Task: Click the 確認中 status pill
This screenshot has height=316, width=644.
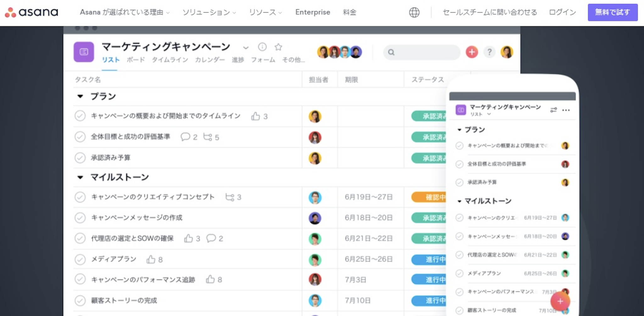Action: 429,197
